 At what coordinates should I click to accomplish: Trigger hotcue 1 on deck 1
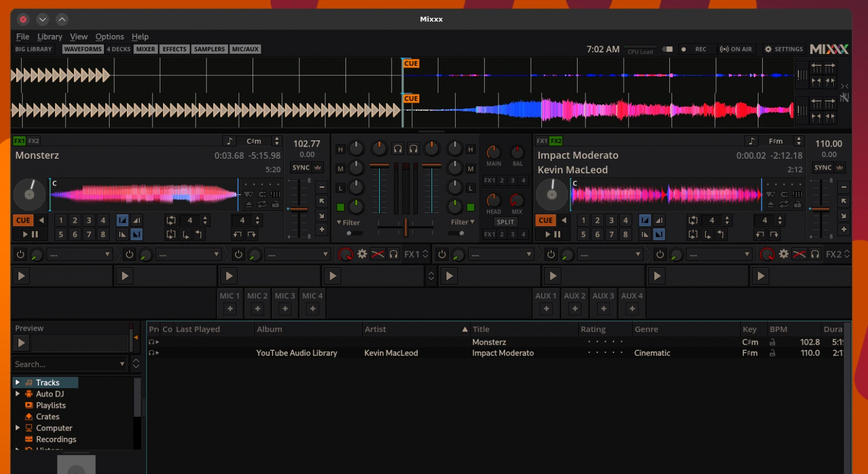pos(61,220)
